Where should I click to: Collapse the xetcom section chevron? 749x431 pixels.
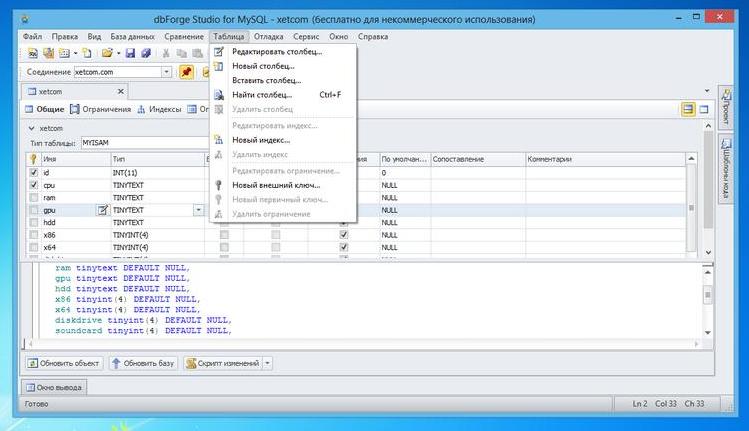point(32,128)
